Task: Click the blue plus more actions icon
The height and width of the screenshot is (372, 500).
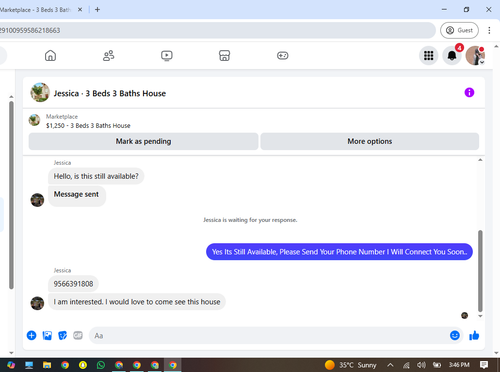Action: coord(31,335)
